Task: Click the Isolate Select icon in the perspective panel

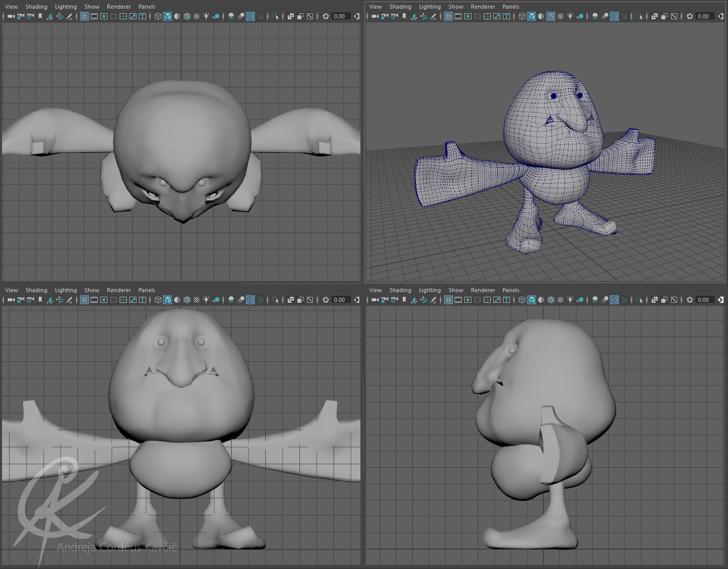Action: pos(639,16)
